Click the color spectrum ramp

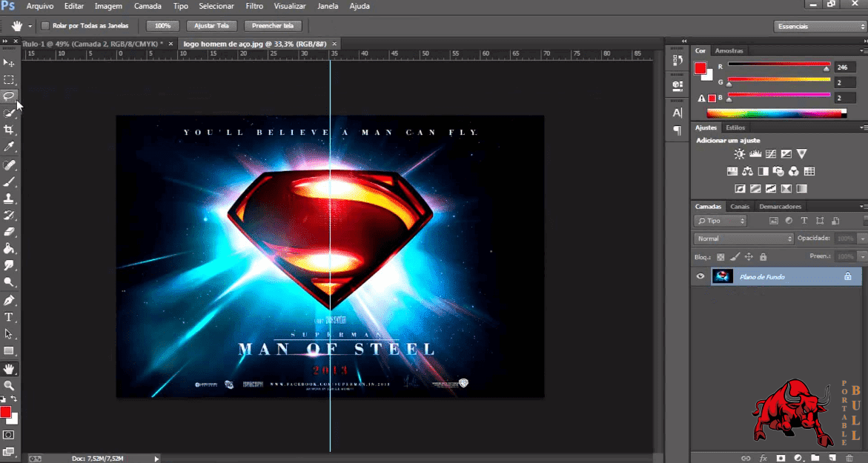coord(776,113)
